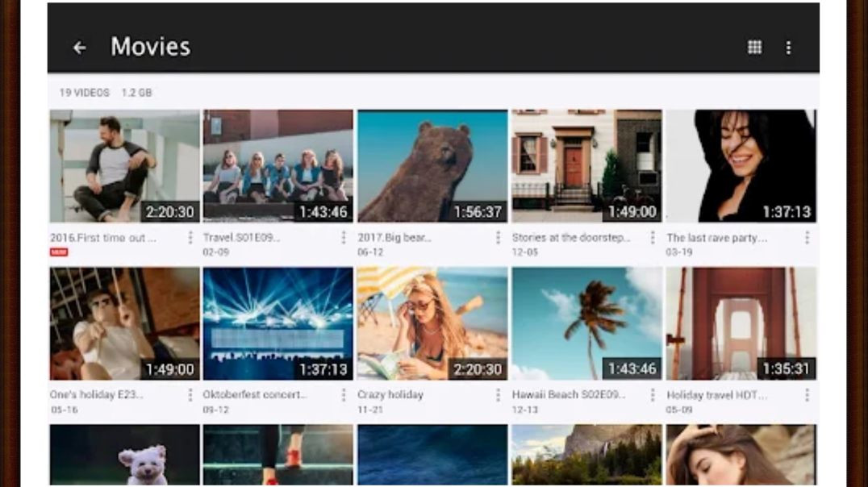Play the red bridge Holiday travel thumbnail
Screen dimensions: 868x487
click(x=741, y=323)
